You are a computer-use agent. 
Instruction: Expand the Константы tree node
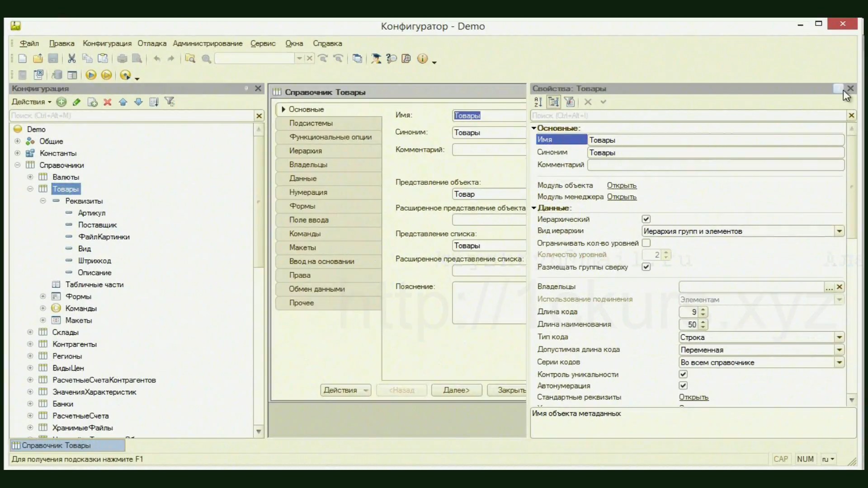(x=18, y=153)
